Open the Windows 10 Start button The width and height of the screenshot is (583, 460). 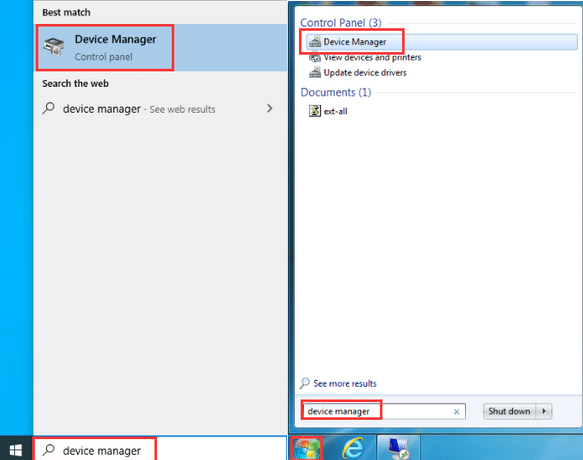(x=16, y=450)
